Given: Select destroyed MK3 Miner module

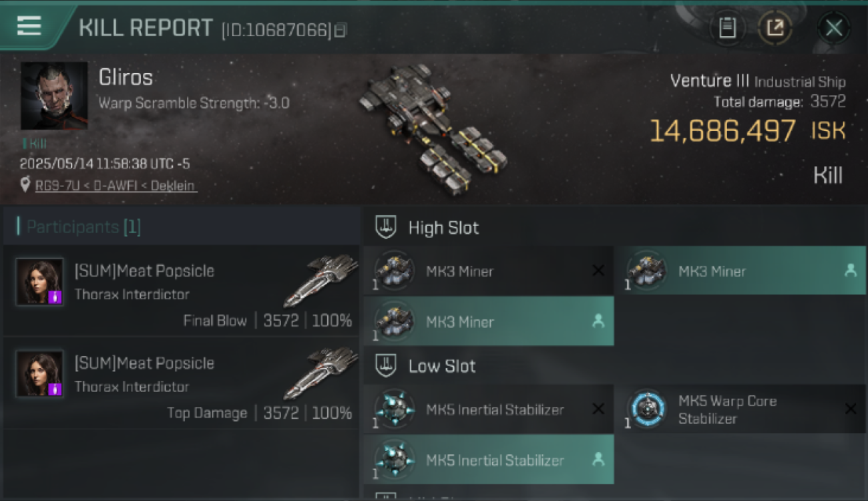Looking at the screenshot, I should tap(488, 271).
